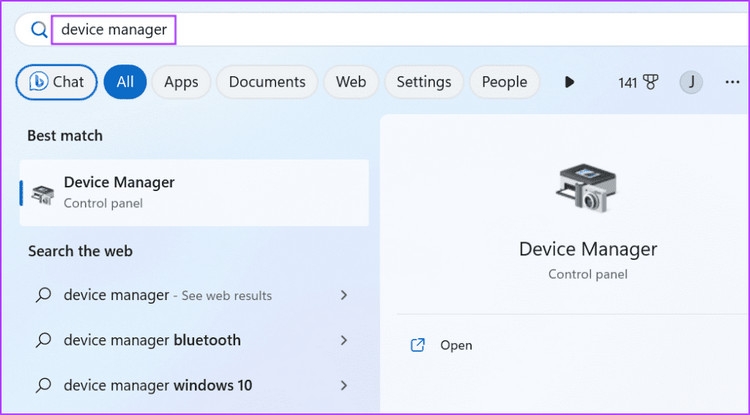Click the Device Manager title in preview pane

[588, 250]
